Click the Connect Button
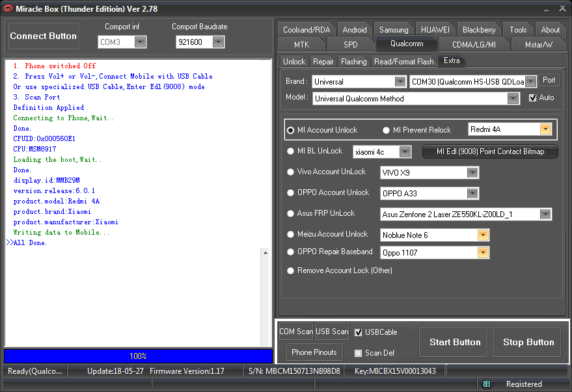The image size is (572, 392). tap(44, 36)
